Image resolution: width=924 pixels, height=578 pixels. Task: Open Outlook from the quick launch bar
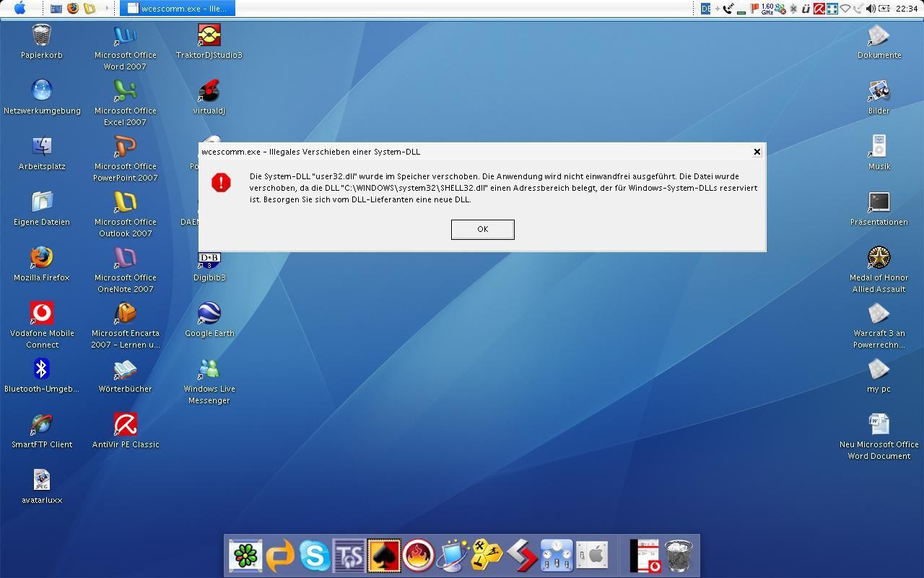[90, 9]
